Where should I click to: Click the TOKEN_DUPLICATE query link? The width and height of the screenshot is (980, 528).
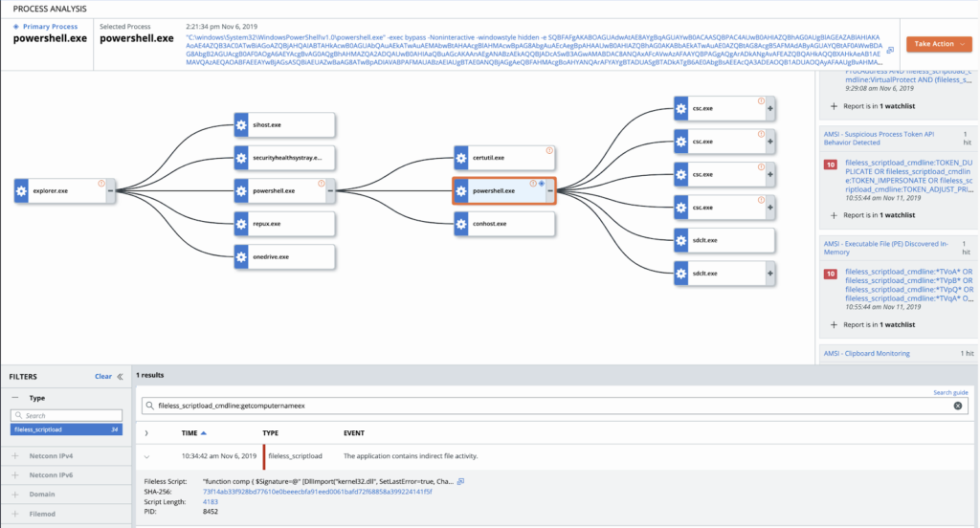pos(909,176)
